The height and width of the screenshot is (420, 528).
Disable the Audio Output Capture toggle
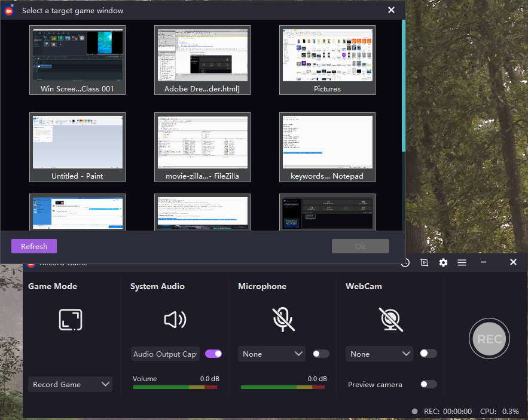coord(213,354)
